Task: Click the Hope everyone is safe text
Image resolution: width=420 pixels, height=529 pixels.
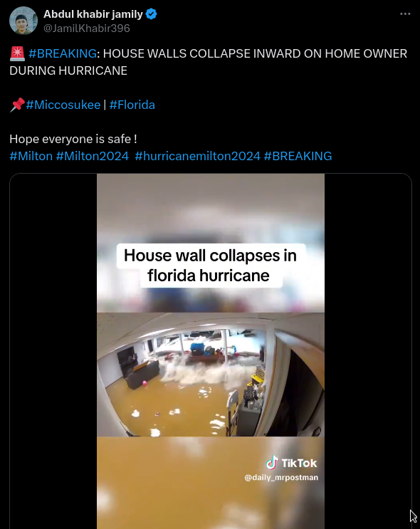Action: pyautogui.click(x=73, y=139)
